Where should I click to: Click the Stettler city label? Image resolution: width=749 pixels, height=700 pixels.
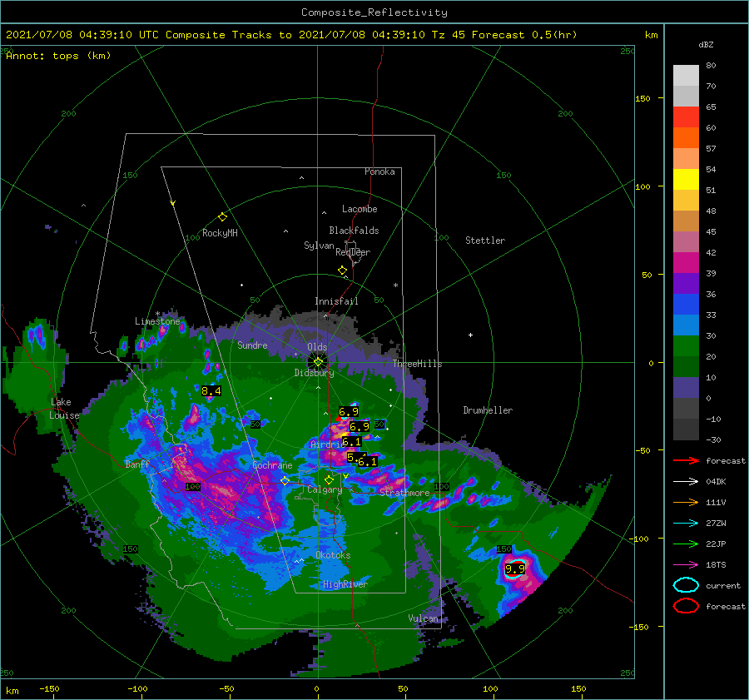point(485,241)
